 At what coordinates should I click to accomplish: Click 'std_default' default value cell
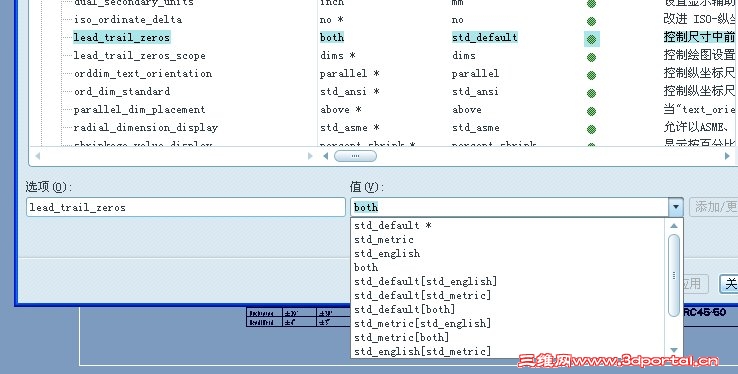point(484,38)
